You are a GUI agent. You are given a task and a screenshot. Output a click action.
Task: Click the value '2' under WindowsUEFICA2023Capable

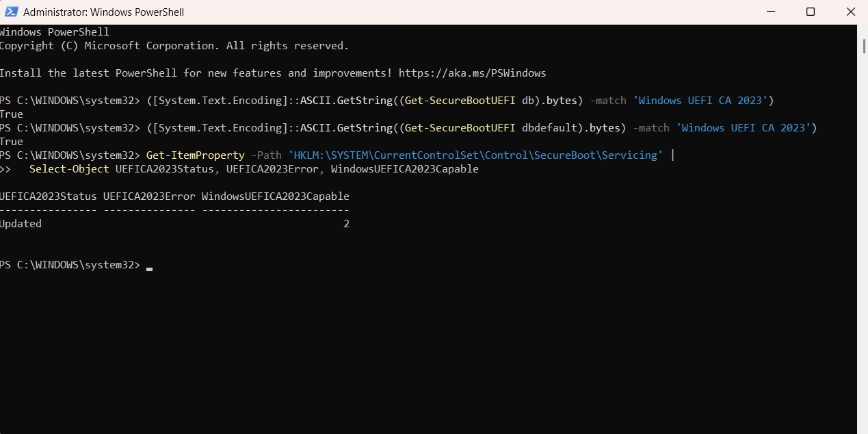[346, 224]
